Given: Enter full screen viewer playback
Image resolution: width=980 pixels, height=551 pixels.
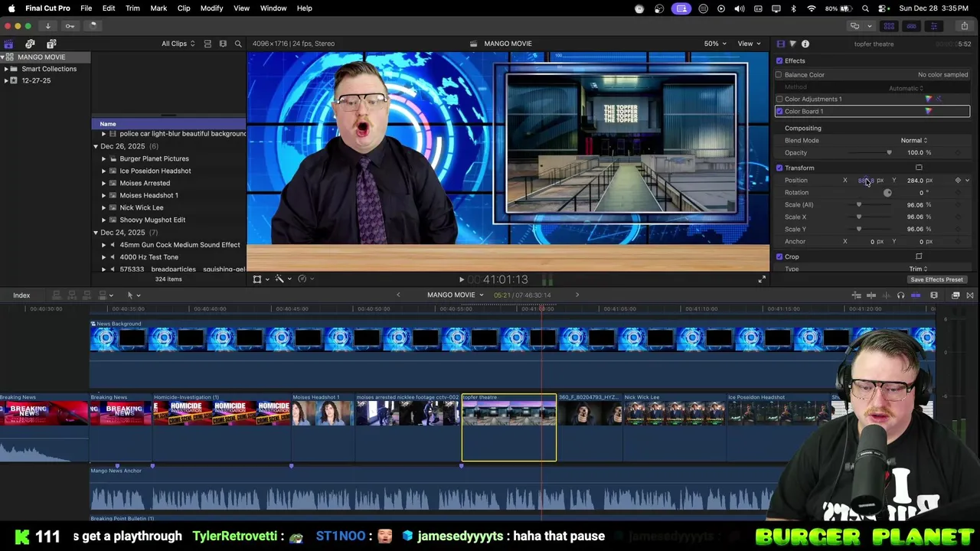Looking at the screenshot, I should [762, 279].
